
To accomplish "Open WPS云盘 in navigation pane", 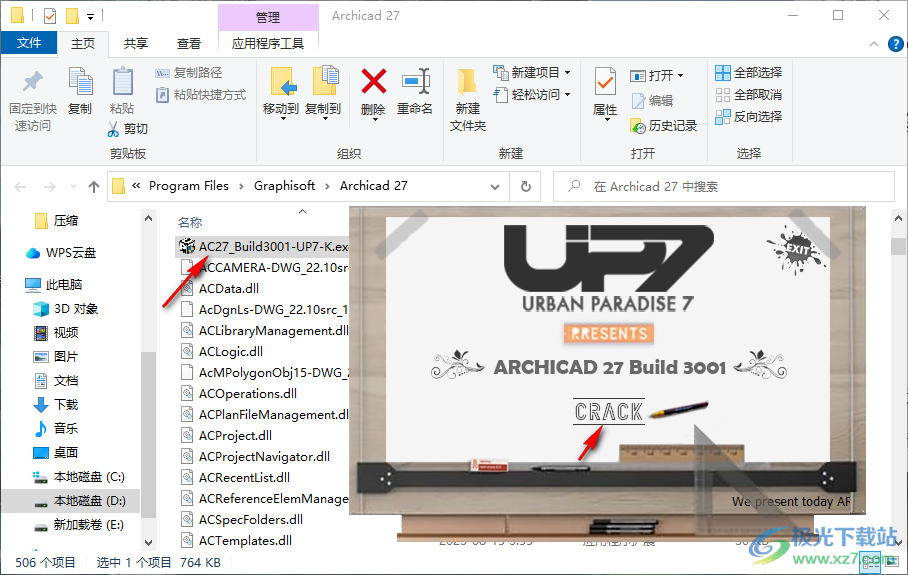I will (x=61, y=252).
